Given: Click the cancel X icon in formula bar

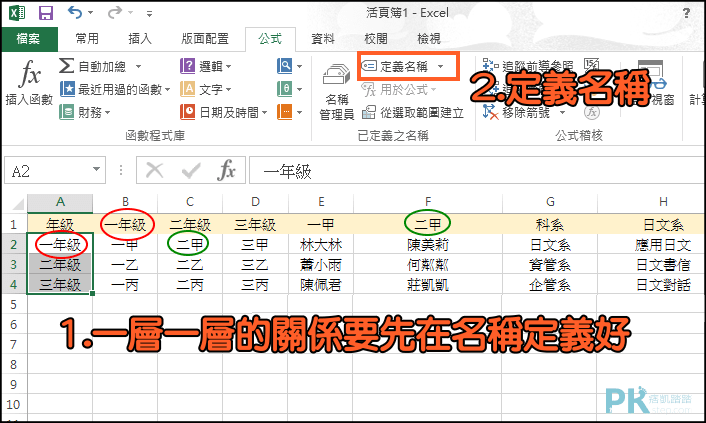Looking at the screenshot, I should [154, 170].
